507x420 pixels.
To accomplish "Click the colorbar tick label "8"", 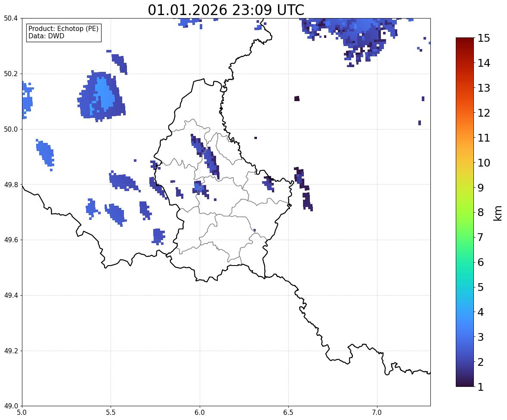I will pyautogui.click(x=481, y=213).
